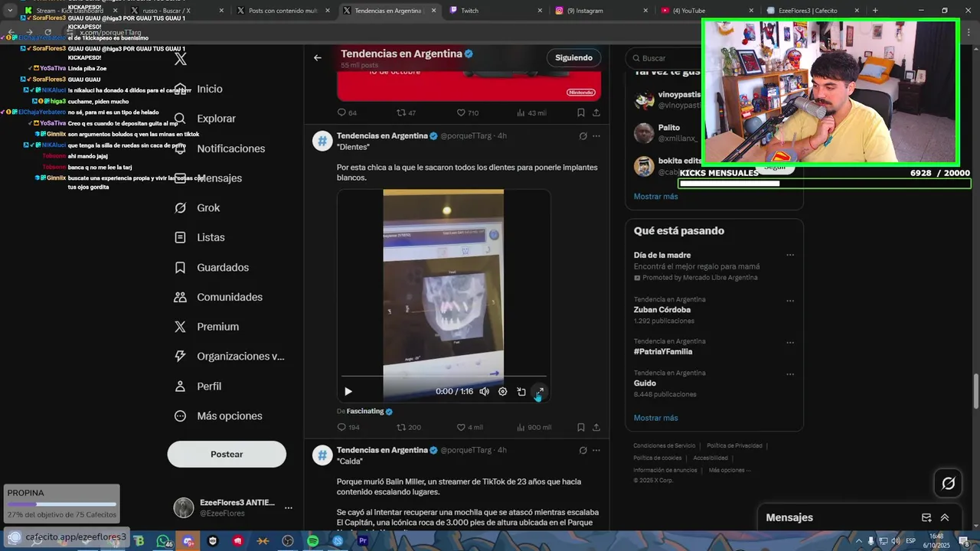Repost the Dientes post (200 reposts)
The image size is (980, 551).
[x=409, y=427]
